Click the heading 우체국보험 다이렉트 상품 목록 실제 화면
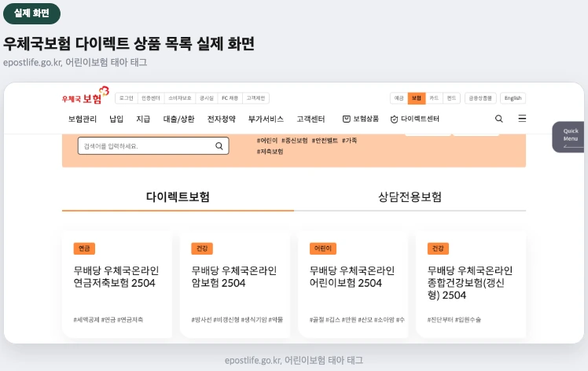 coord(129,43)
